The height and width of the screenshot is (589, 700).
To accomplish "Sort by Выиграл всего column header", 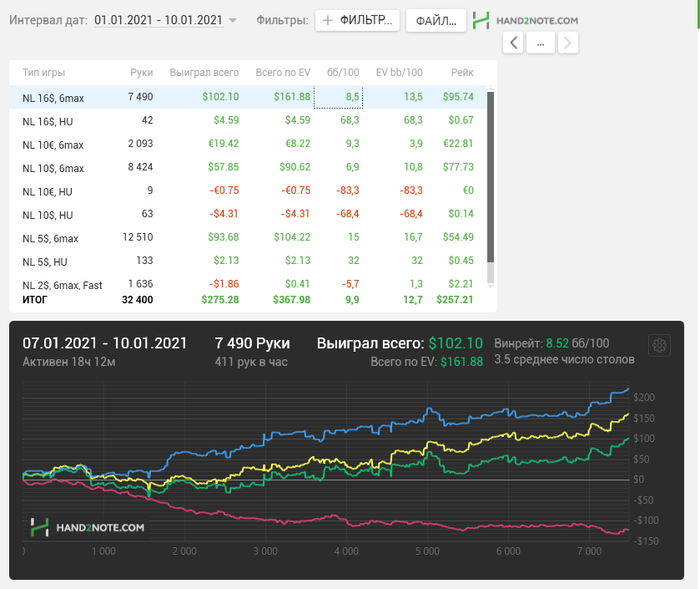I will tap(204, 72).
